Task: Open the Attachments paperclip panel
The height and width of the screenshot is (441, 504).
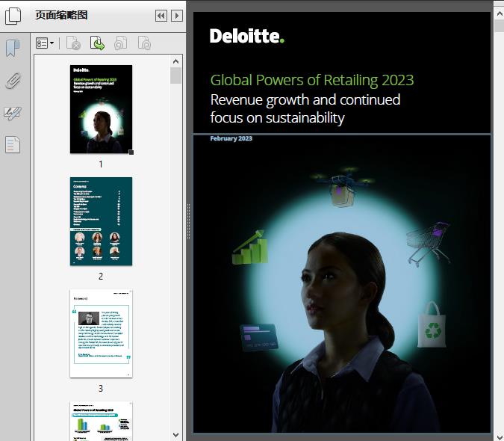Action: pos(13,80)
